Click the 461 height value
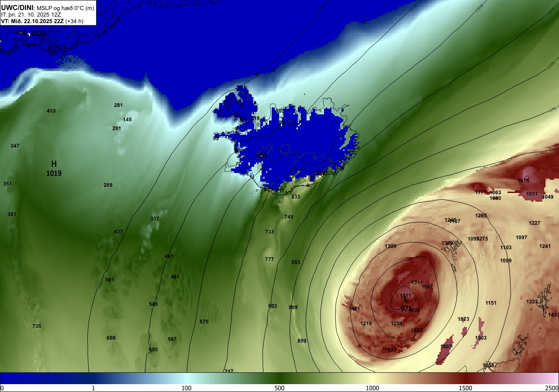This screenshot has width=559, height=392. [169, 256]
